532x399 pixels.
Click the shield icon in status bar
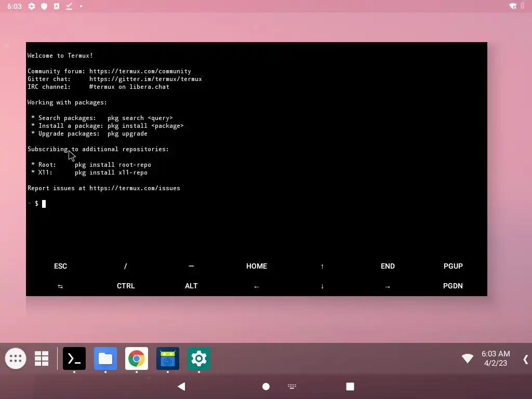point(44,6)
